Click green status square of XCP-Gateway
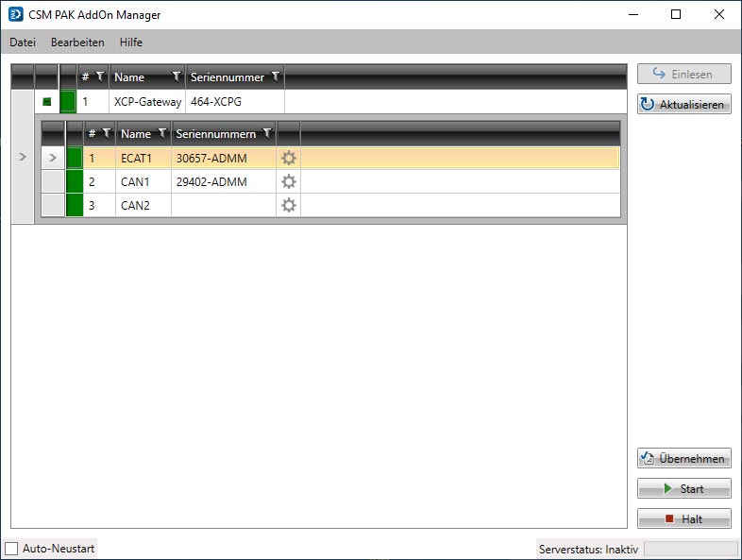Viewport: 742px width, 560px height. pos(68,102)
